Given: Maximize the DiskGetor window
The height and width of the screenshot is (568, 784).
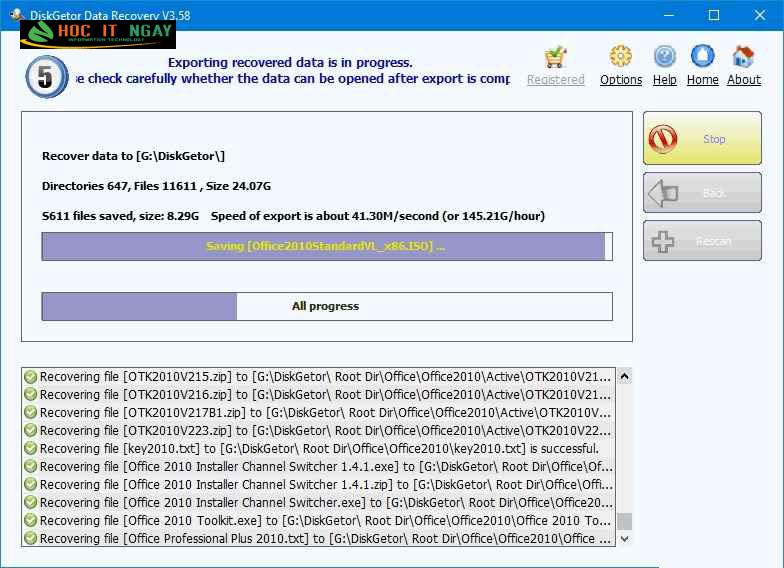Looking at the screenshot, I should (714, 15).
